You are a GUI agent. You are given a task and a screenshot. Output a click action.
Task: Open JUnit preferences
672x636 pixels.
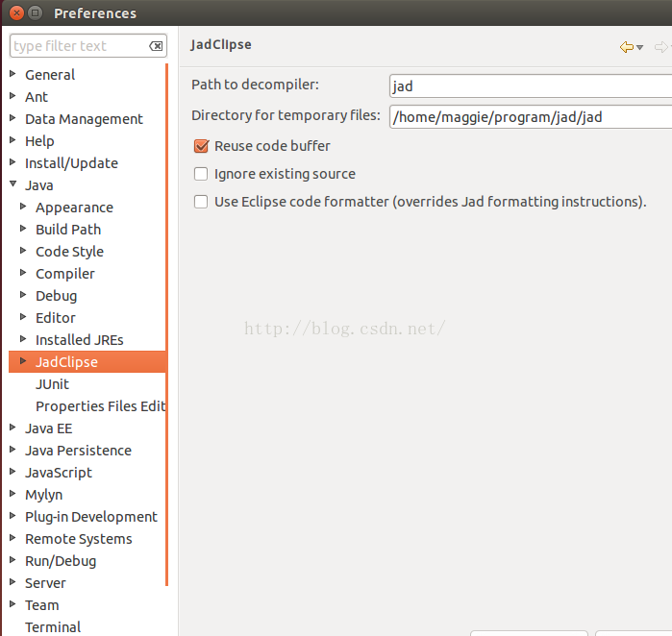click(52, 384)
